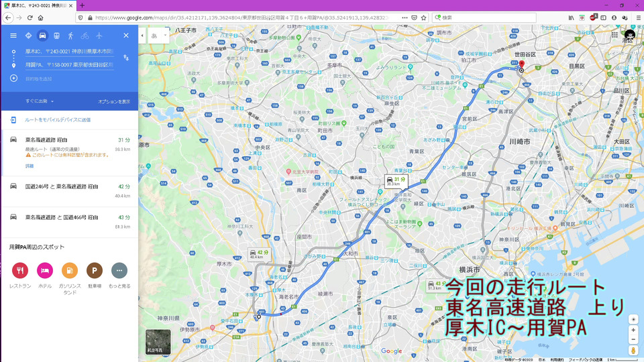
Task: Select the 東名高速道路 と 国道466号 経由 route
Action: click(x=70, y=222)
